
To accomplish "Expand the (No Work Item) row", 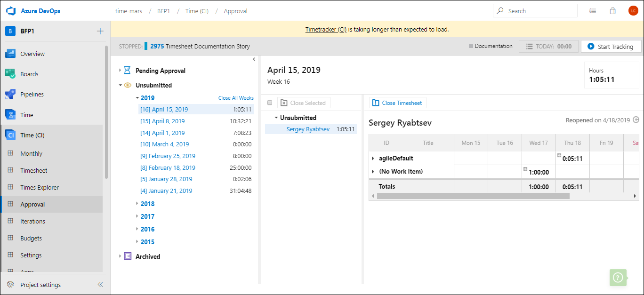I will pos(373,172).
